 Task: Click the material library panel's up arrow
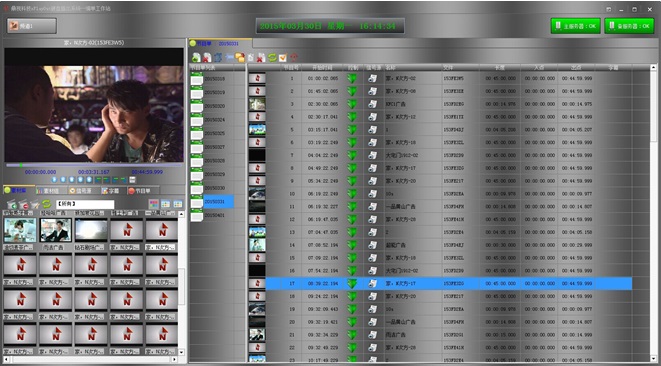click(181, 214)
